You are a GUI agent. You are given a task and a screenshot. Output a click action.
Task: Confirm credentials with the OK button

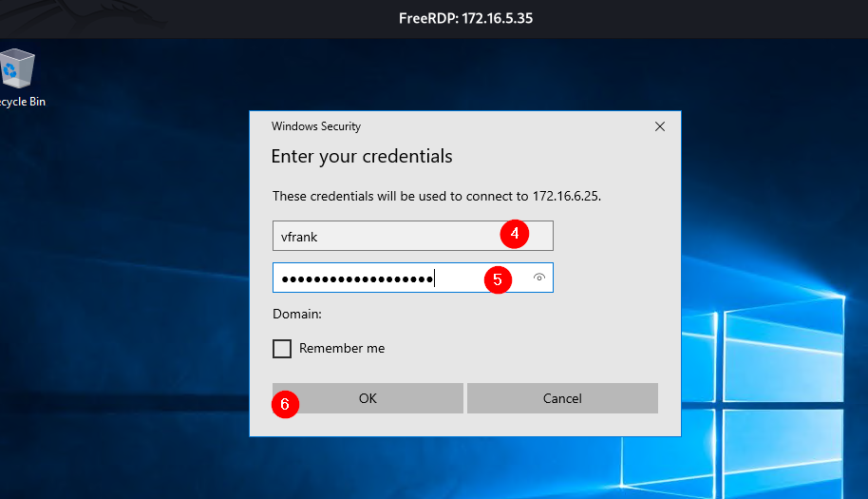coord(368,398)
